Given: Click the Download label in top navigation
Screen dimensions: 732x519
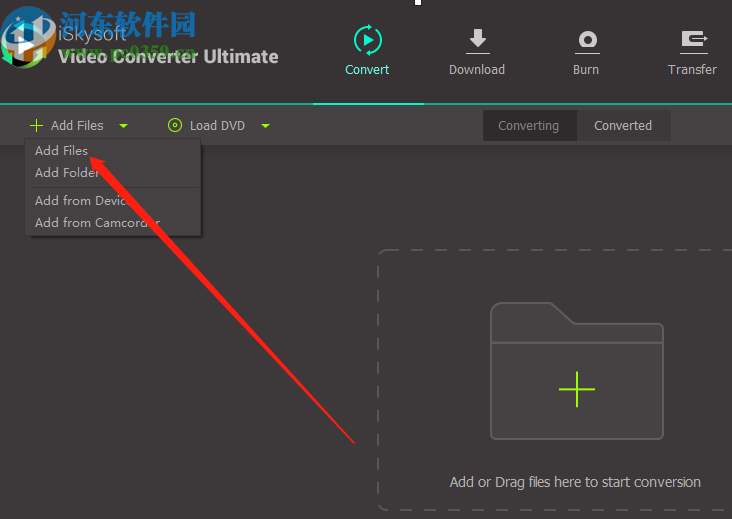Looking at the screenshot, I should pos(477,70).
